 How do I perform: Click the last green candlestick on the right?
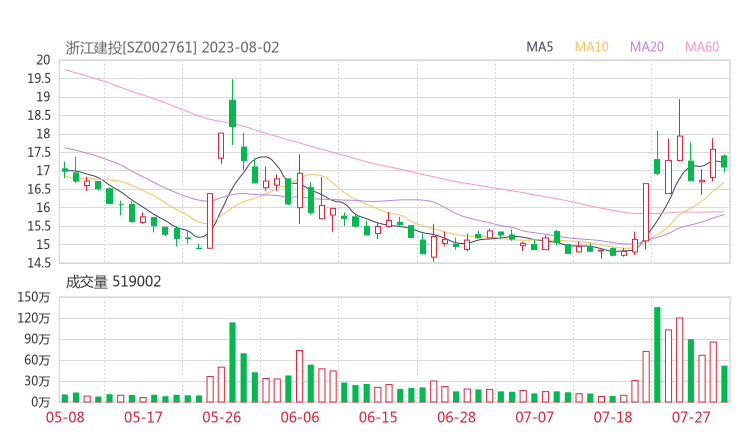tap(724, 162)
